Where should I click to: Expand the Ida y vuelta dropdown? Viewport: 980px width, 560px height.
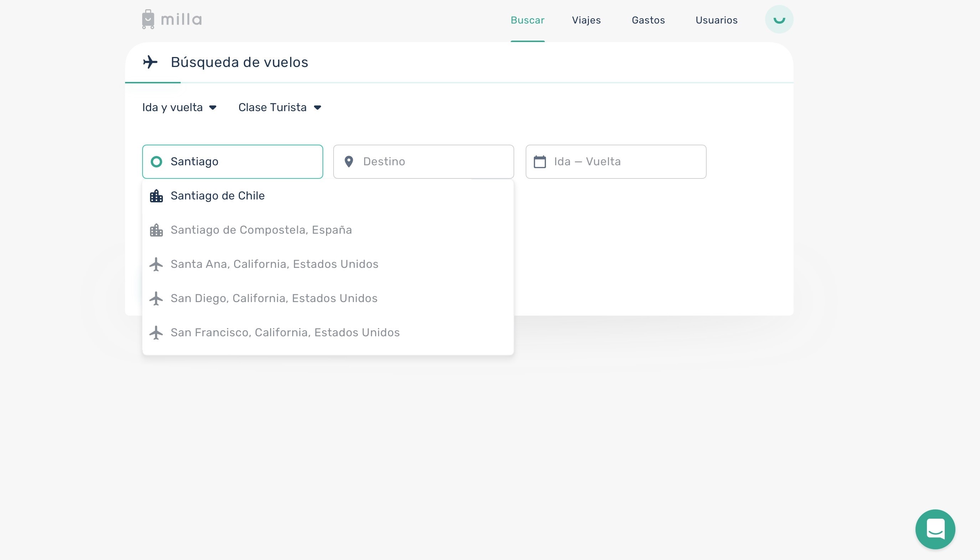pos(179,107)
